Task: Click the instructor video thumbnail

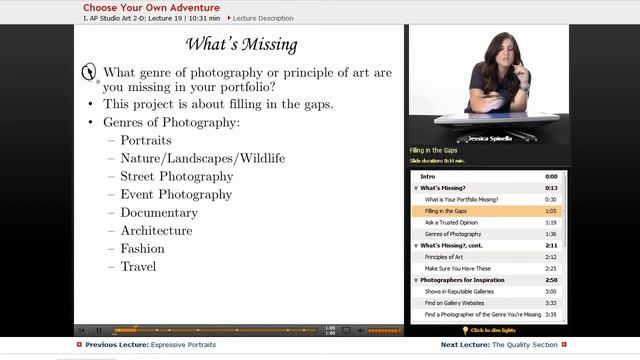Action: (489, 84)
